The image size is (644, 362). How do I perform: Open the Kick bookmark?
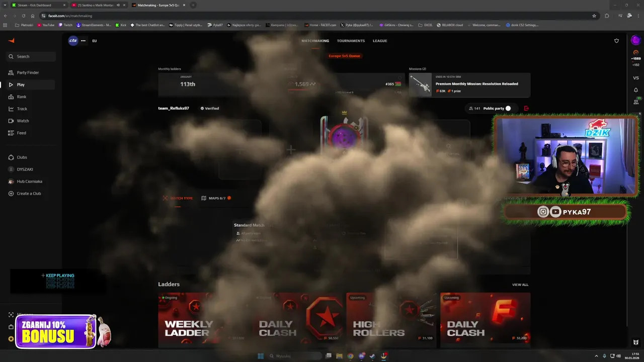pos(121,25)
